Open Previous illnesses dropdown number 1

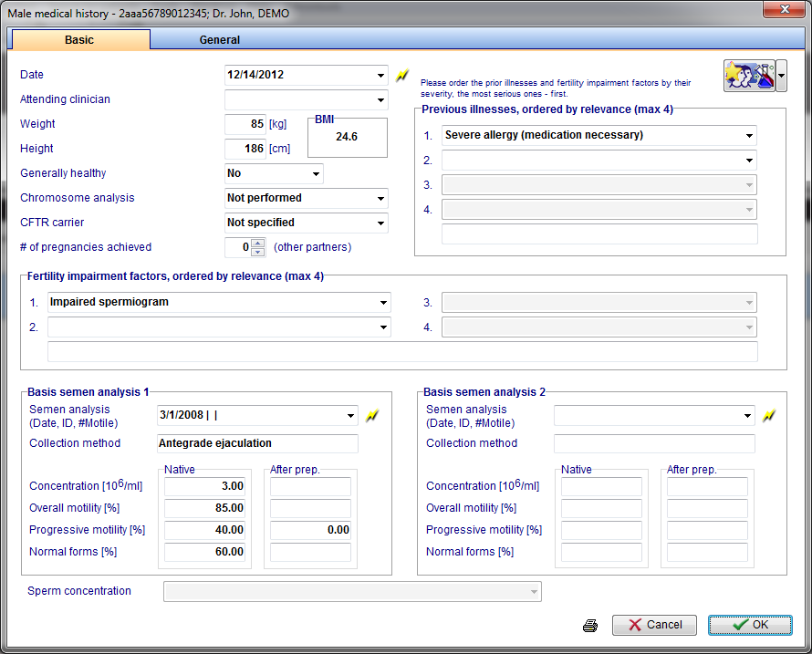click(x=749, y=136)
